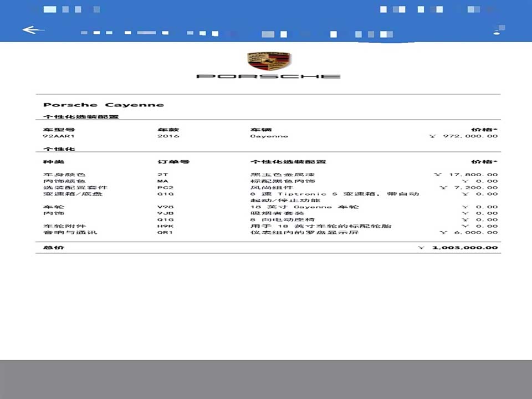The height and width of the screenshot is (399, 532).
Task: Click the '音响与通讯' row label
Action: coord(70,232)
